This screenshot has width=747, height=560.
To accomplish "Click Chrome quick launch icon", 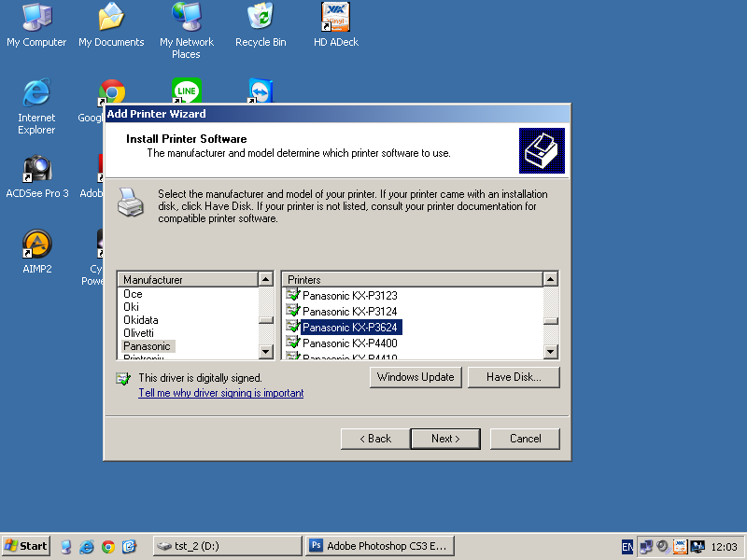I will tap(108, 546).
